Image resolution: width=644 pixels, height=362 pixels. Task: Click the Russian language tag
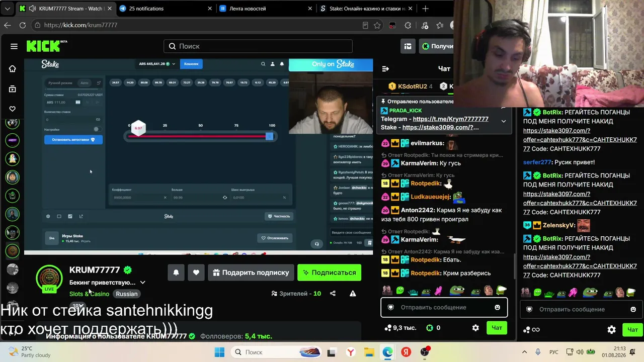click(x=126, y=294)
